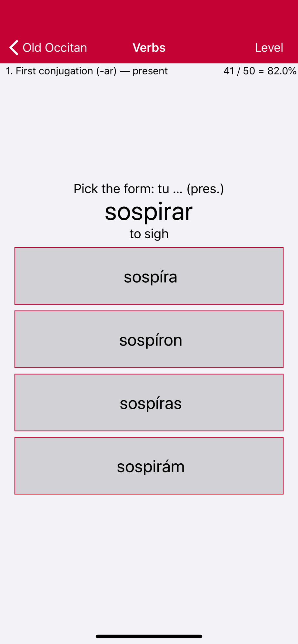Choose the correct tu present form of sospirar
This screenshot has width=298, height=644.
[x=149, y=402]
